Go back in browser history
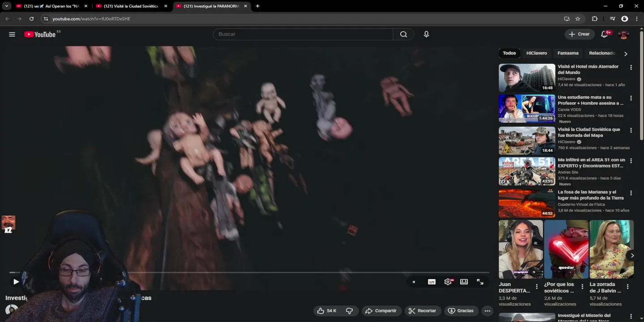Screen dimensions: 644x322 tap(7, 19)
